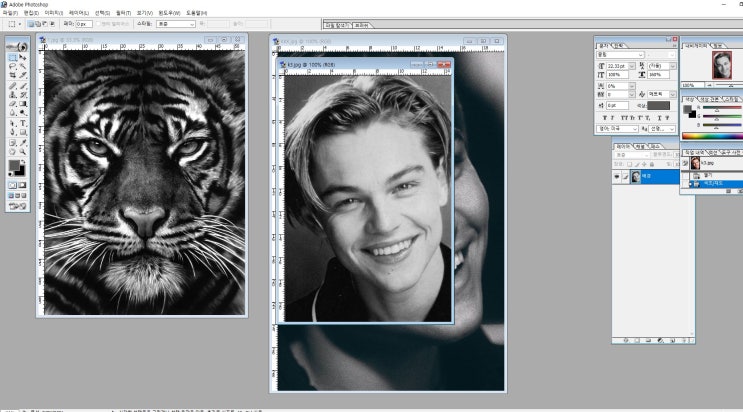Viewport: 743px width, 412px height.
Task: Open the 도움말(H) menu
Action: 196,13
